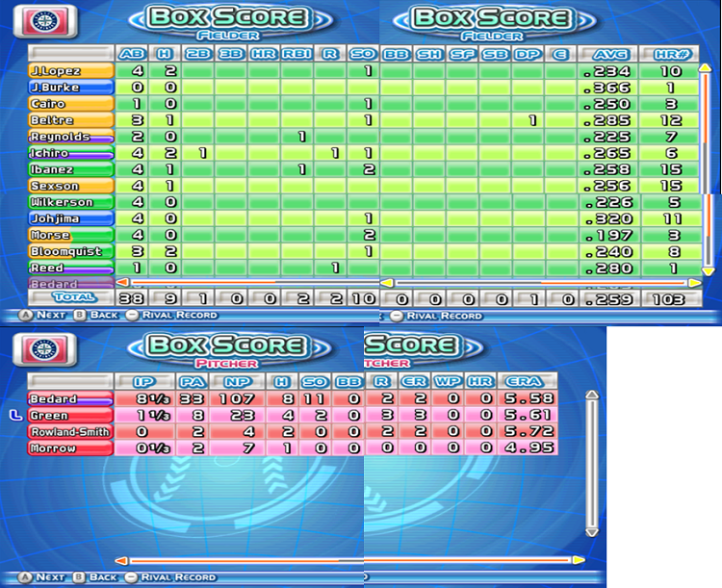Click the A Next button icon under the pitcher table
The width and height of the screenshot is (722, 588).
(25, 577)
